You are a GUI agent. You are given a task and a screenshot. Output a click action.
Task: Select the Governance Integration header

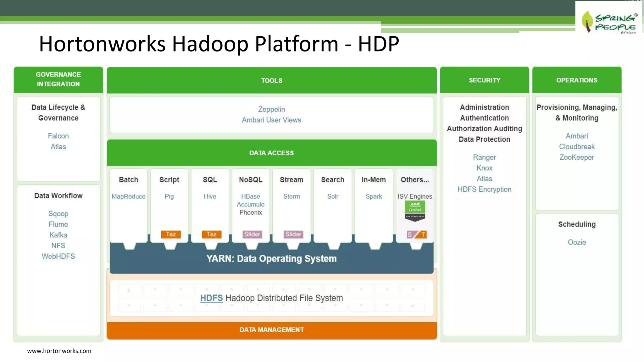58,80
